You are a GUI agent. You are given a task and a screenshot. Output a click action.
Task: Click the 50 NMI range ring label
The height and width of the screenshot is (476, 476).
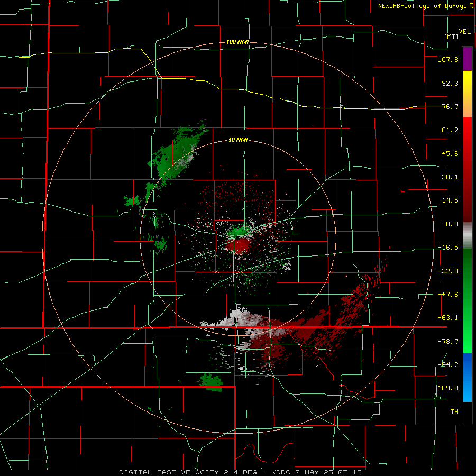click(238, 140)
